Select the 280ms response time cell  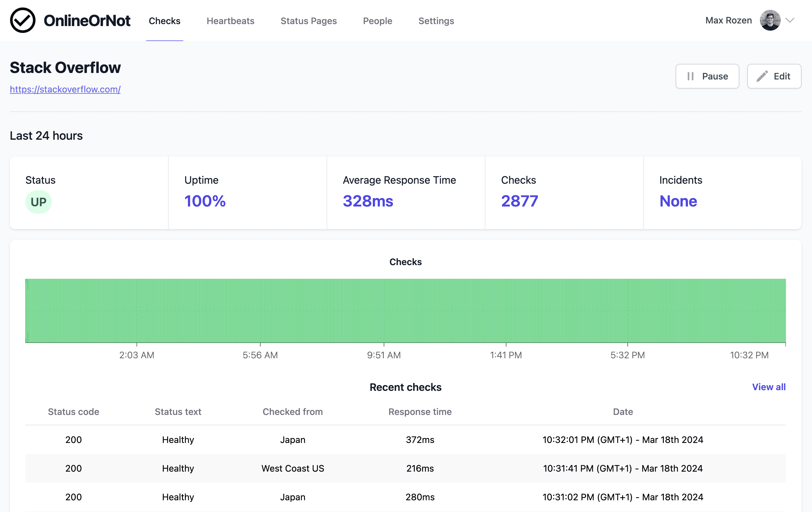(x=420, y=497)
